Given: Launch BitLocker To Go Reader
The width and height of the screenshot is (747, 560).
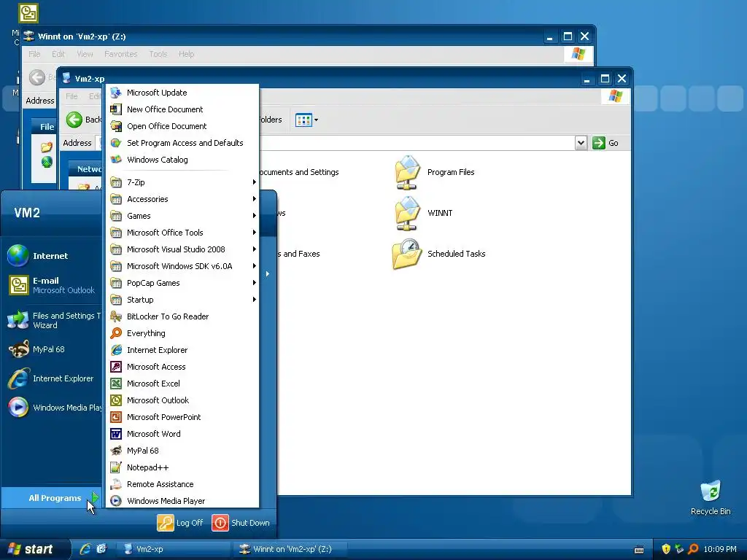Looking at the screenshot, I should point(182,316).
